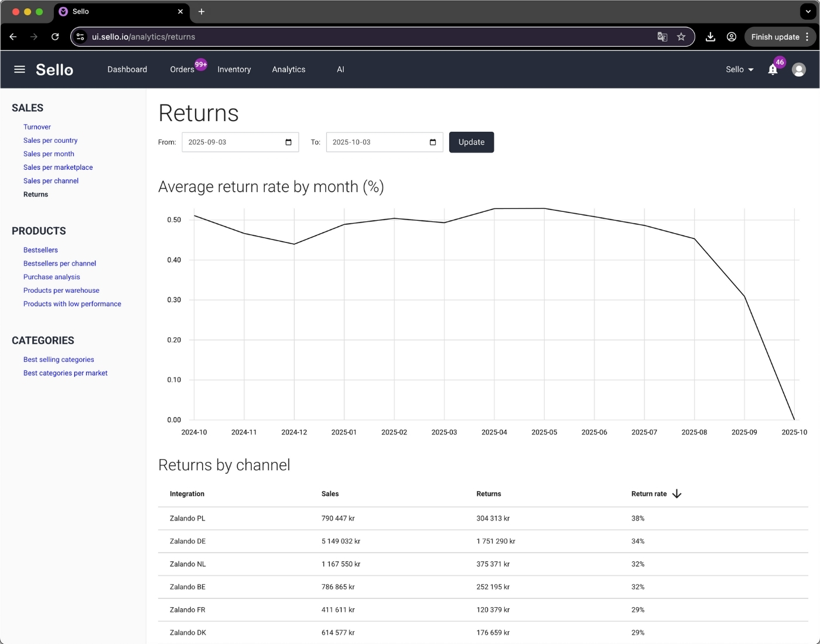Open the hamburger navigation menu
The height and width of the screenshot is (644, 820).
tap(19, 69)
